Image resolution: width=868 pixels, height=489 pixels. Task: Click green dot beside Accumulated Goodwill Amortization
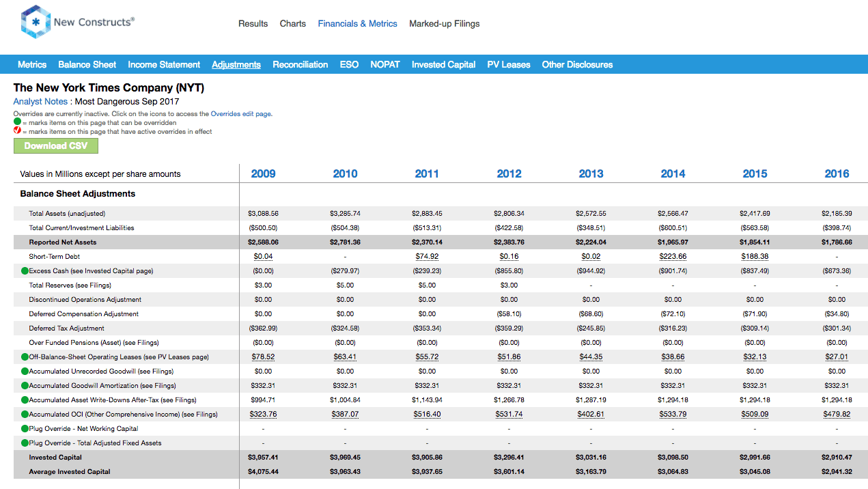click(x=25, y=386)
